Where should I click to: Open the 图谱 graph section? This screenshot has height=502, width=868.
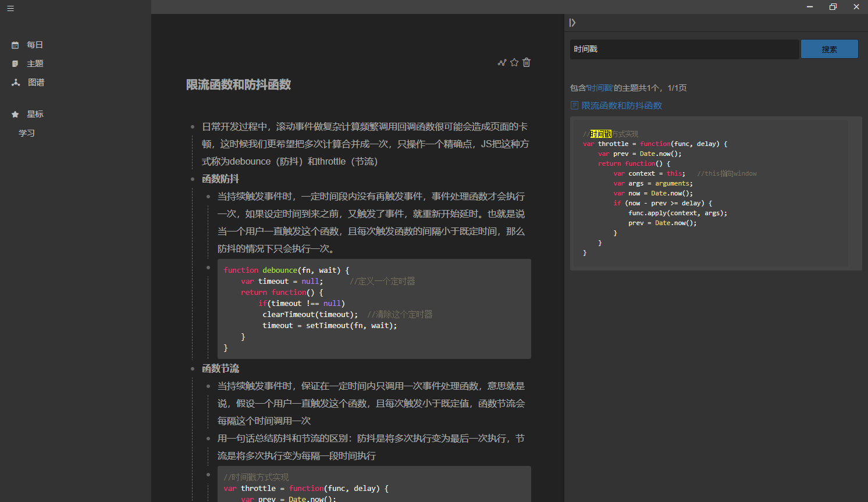click(x=36, y=83)
